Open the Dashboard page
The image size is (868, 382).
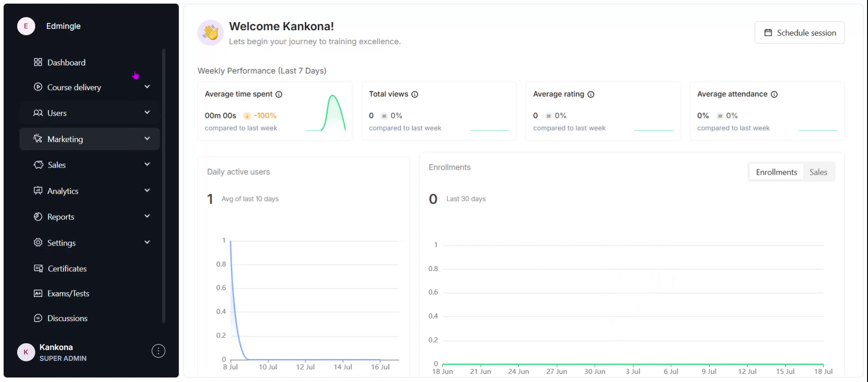tap(66, 62)
